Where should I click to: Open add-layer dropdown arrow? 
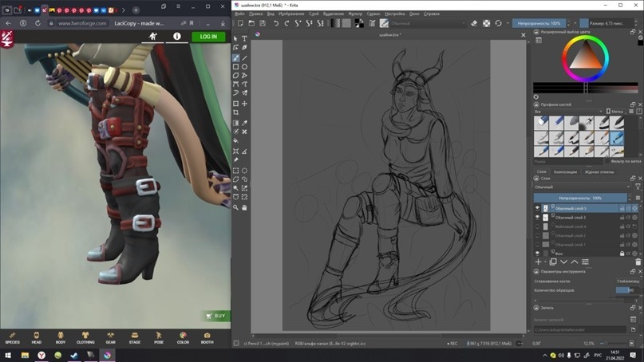coord(545,262)
